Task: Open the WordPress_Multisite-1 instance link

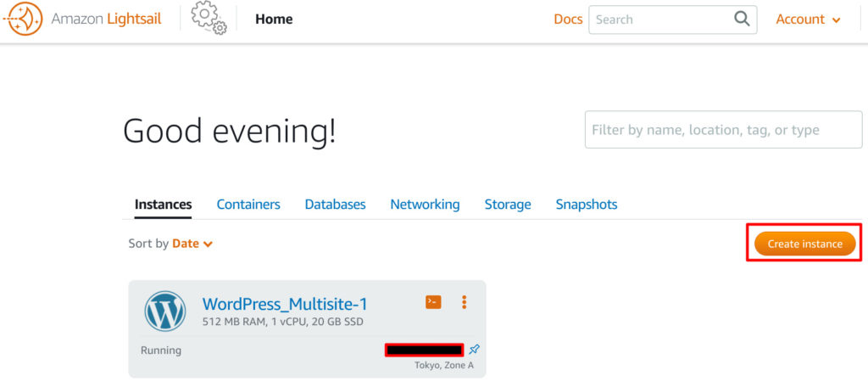Action: click(285, 304)
